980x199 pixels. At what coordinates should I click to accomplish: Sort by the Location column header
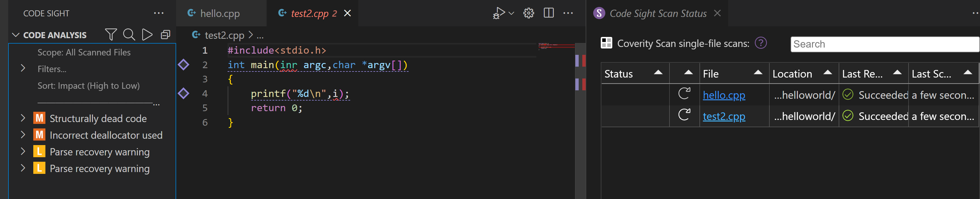click(804, 73)
